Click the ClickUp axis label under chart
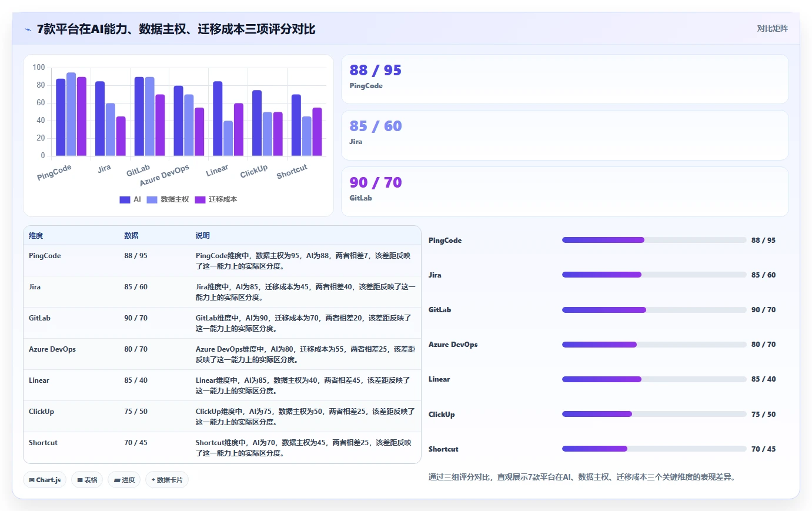The image size is (812, 511). pos(254,171)
